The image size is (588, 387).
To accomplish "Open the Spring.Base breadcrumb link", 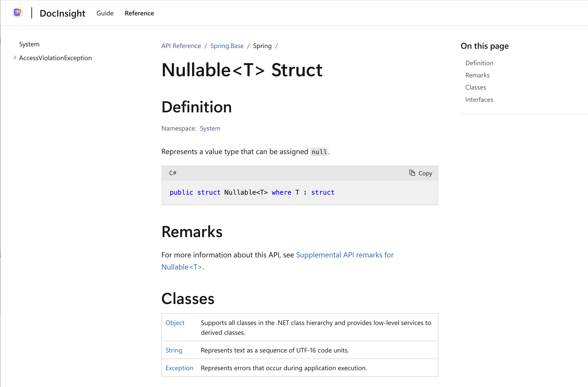I will [x=226, y=46].
